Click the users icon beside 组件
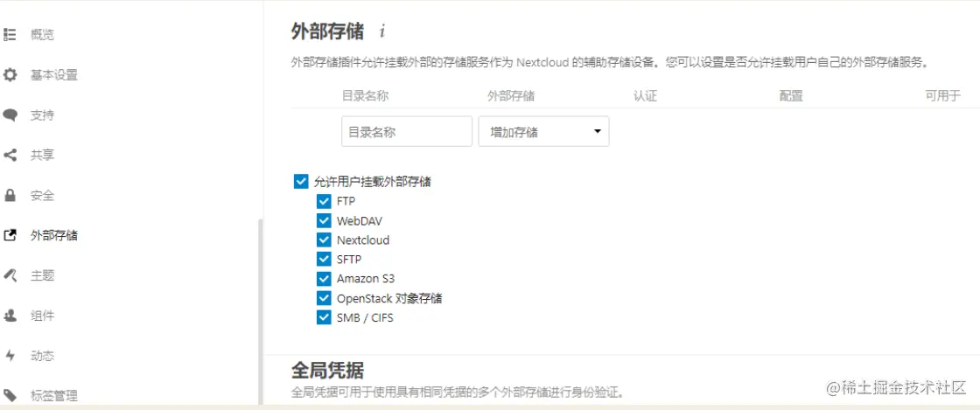Viewport: 980px width, 410px height. click(10, 316)
